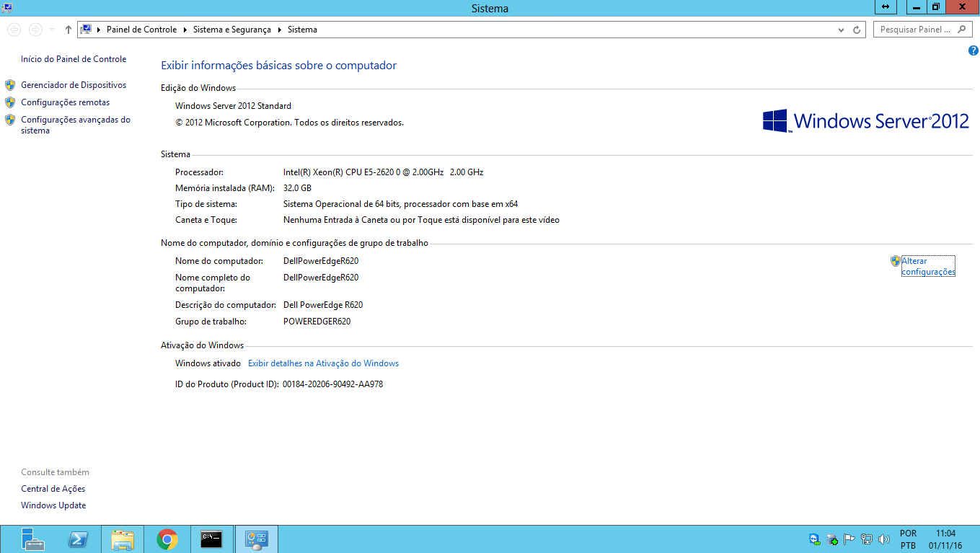Expand the address bar history dropdown
This screenshot has height=553, width=980.
[841, 30]
